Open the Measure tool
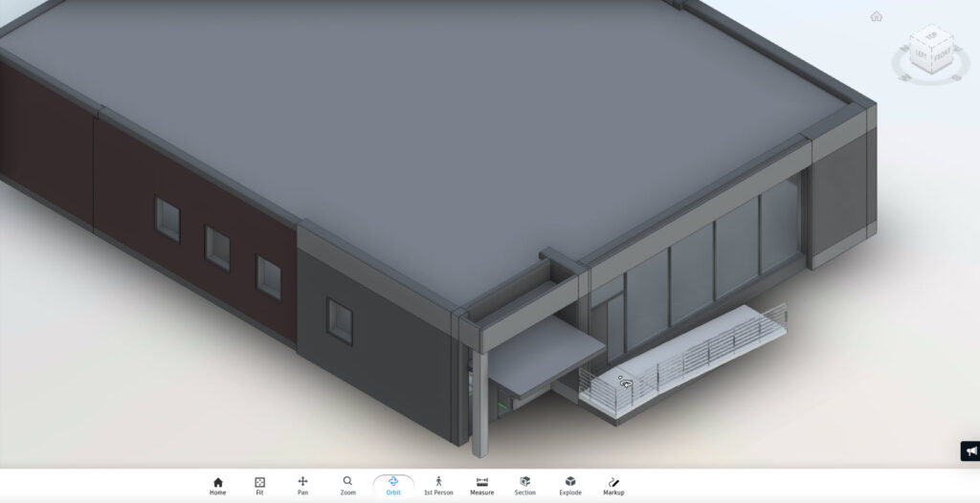This screenshot has height=503, width=980. (x=482, y=486)
